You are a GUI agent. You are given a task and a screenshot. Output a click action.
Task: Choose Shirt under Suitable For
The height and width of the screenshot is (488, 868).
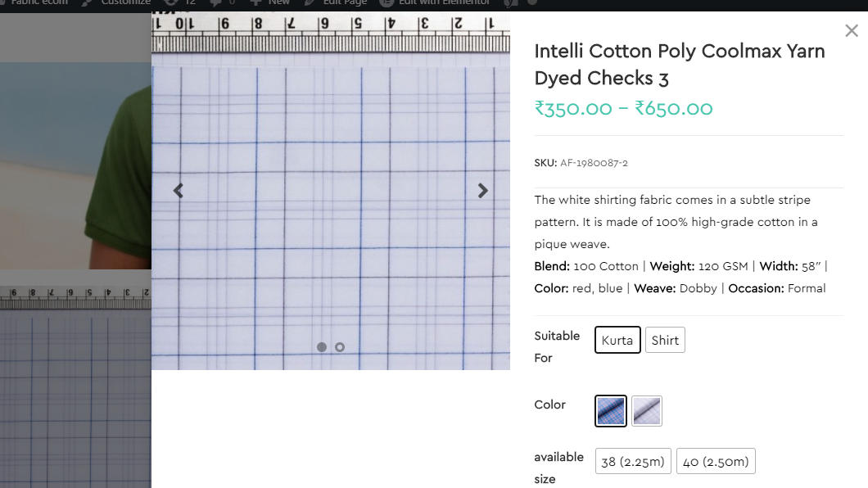coord(665,340)
